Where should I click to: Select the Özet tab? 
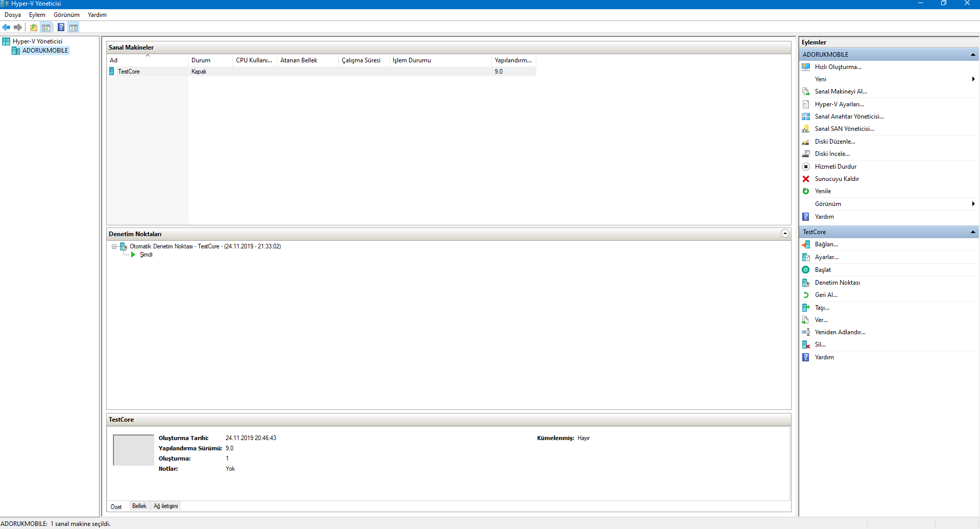[116, 507]
